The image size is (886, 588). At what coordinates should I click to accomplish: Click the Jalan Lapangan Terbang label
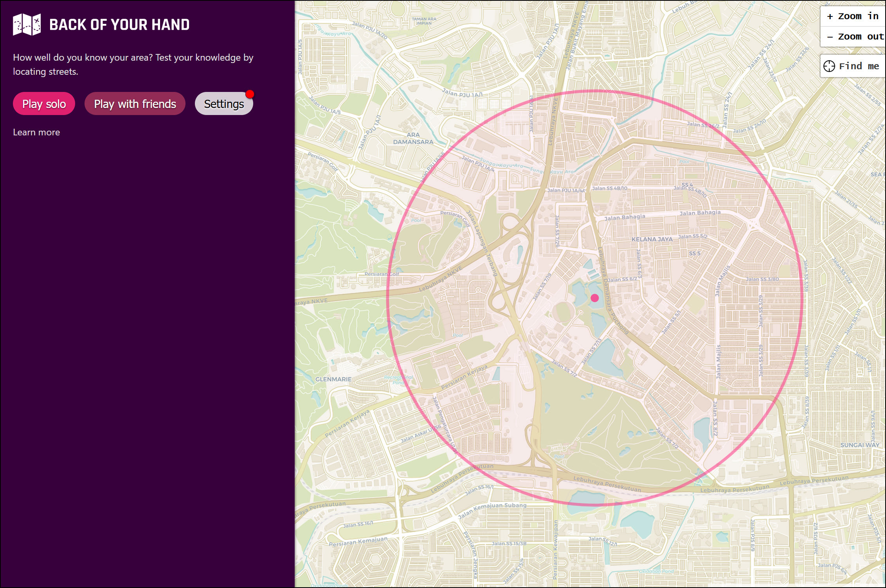(x=482, y=244)
